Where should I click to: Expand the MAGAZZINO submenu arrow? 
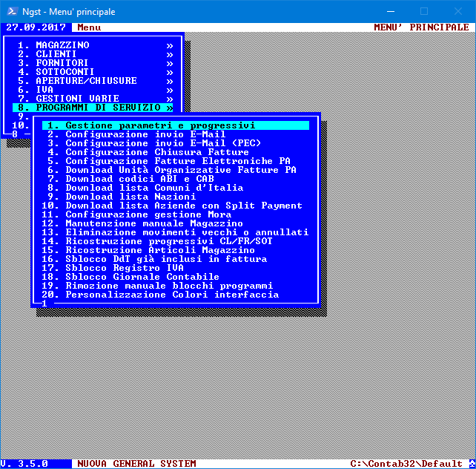pyautogui.click(x=170, y=45)
